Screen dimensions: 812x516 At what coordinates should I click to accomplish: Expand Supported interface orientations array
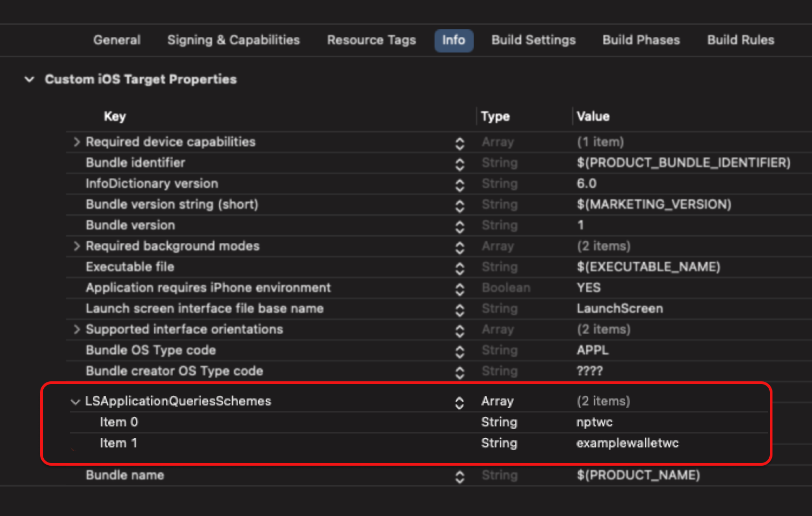[76, 329]
